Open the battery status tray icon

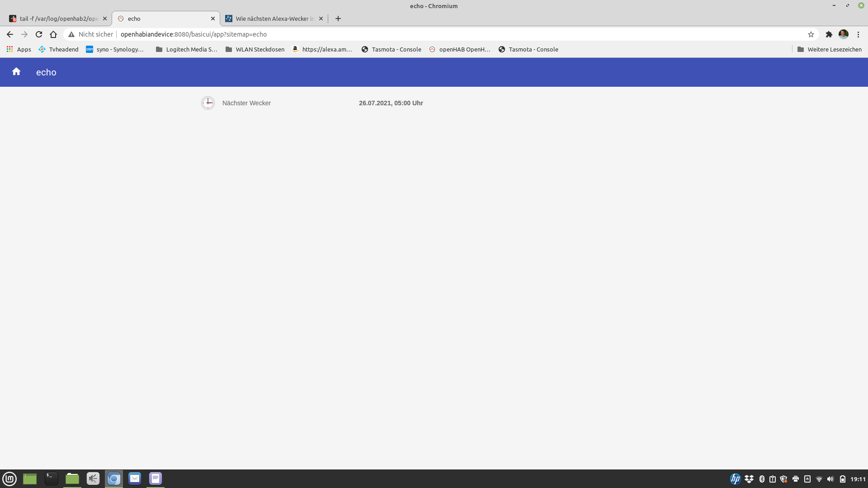click(x=843, y=479)
